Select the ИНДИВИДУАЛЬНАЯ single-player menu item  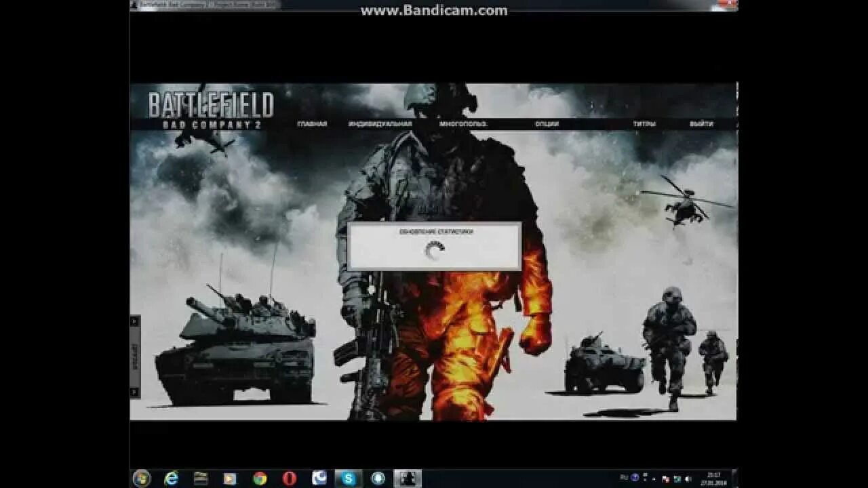380,124
